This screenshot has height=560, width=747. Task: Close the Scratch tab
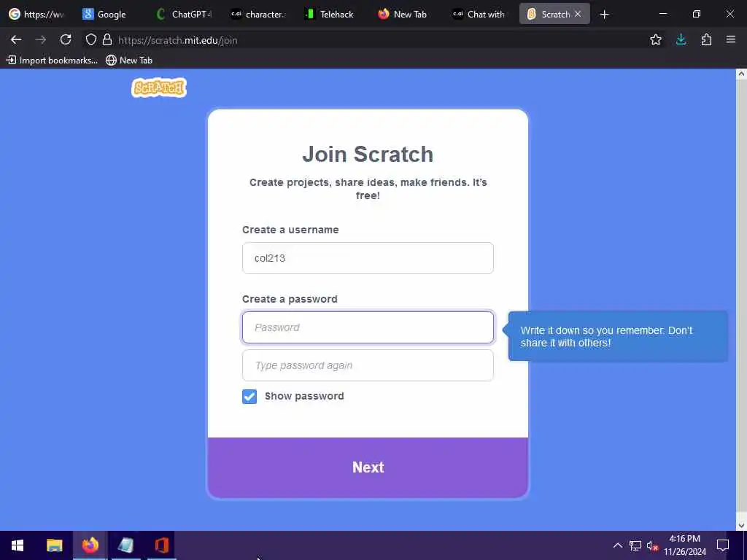pos(578,15)
